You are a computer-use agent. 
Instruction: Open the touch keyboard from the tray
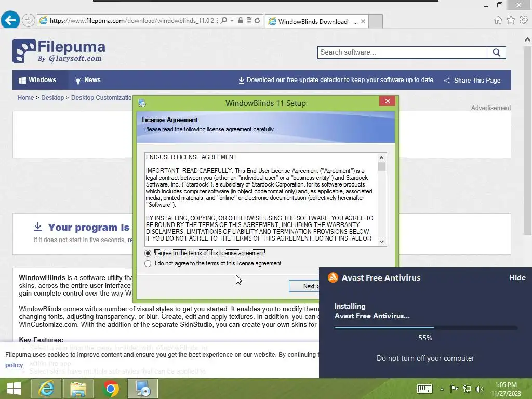coord(424,389)
